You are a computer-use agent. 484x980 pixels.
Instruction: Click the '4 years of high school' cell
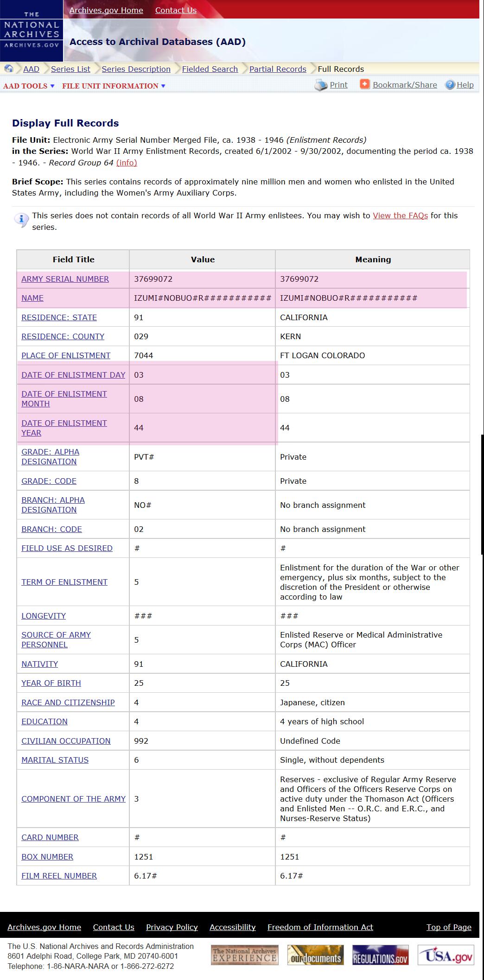[372, 721]
